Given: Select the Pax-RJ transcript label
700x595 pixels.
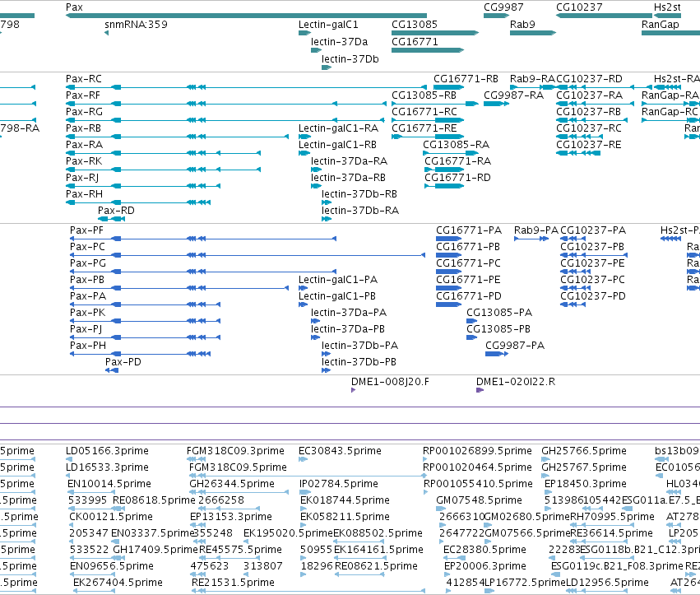Looking at the screenshot, I should coord(82,178).
